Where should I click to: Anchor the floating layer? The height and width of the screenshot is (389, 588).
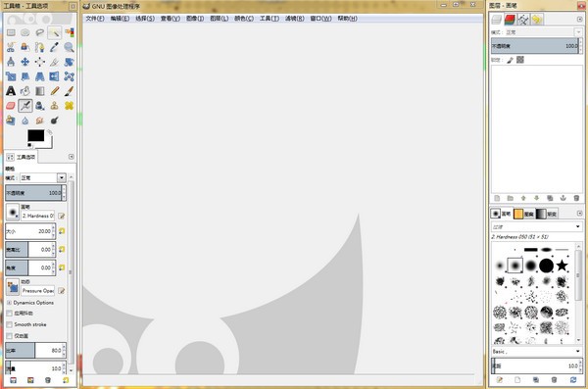tap(563, 198)
